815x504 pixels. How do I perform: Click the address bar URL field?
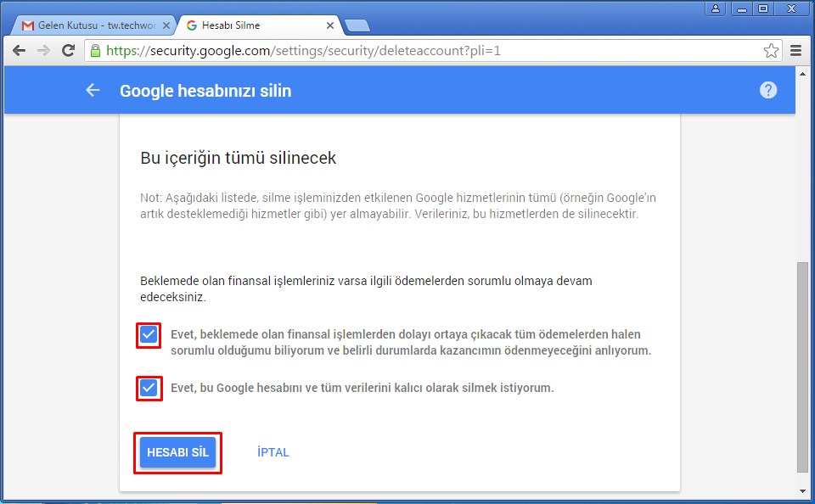pyautogui.click(x=424, y=51)
